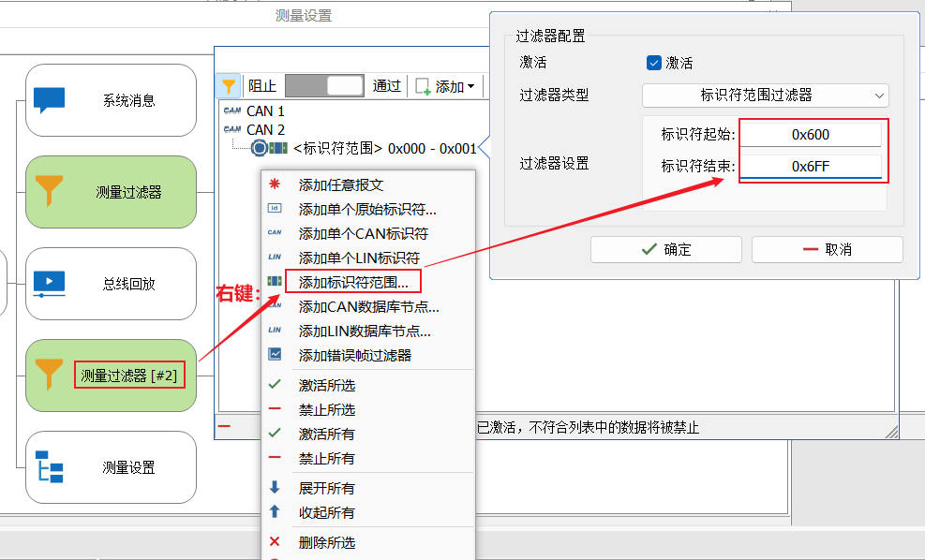
Task: Toggle the radio circle beside 标识符范围 entry
Action: coord(259,148)
